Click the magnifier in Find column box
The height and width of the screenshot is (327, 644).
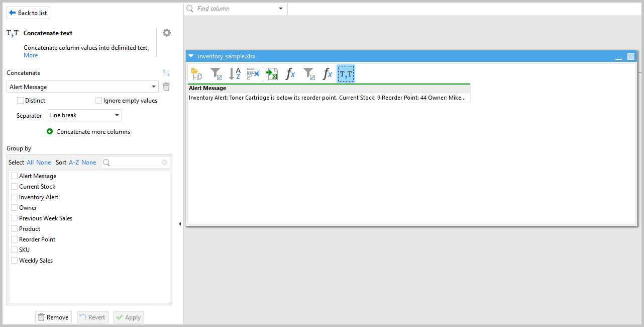190,9
